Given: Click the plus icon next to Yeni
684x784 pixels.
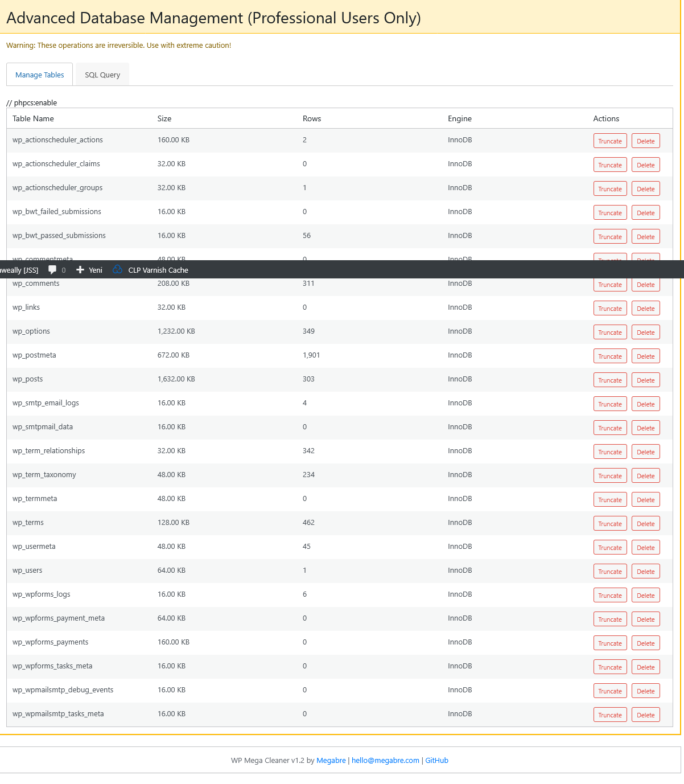Looking at the screenshot, I should coord(80,270).
